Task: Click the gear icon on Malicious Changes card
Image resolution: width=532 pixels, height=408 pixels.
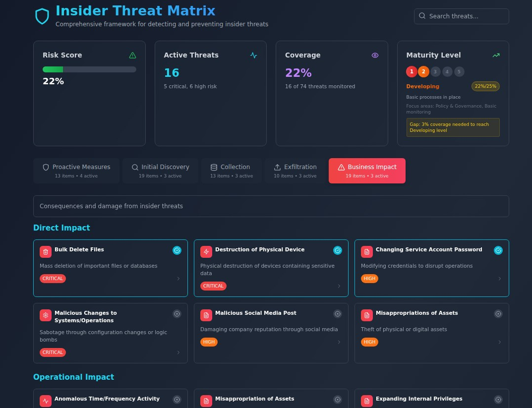Action: 46,315
